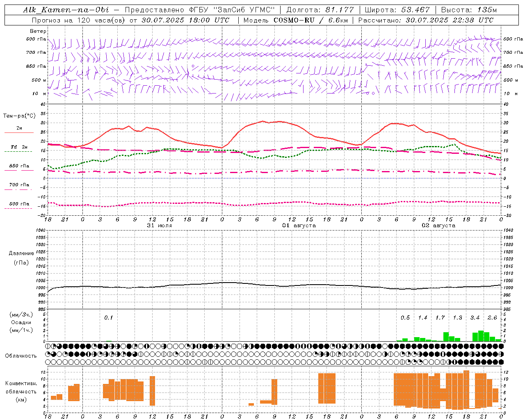
Task: Select the provider text ФГБУ "ЗапСиб УГМС"
Action: pos(232,10)
